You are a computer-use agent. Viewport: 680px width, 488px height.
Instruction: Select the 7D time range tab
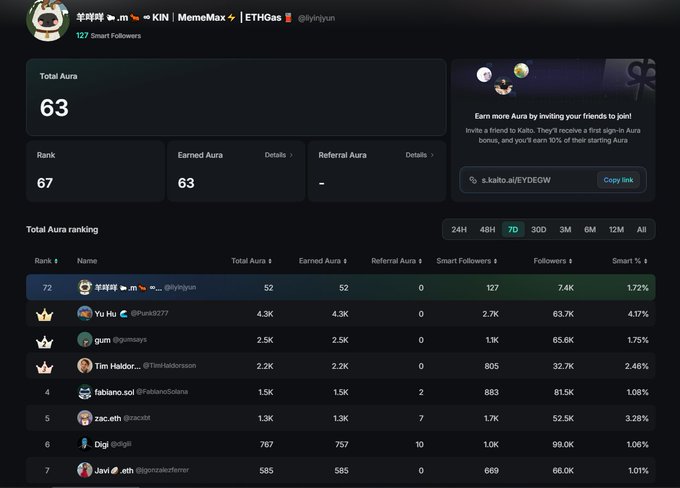513,229
